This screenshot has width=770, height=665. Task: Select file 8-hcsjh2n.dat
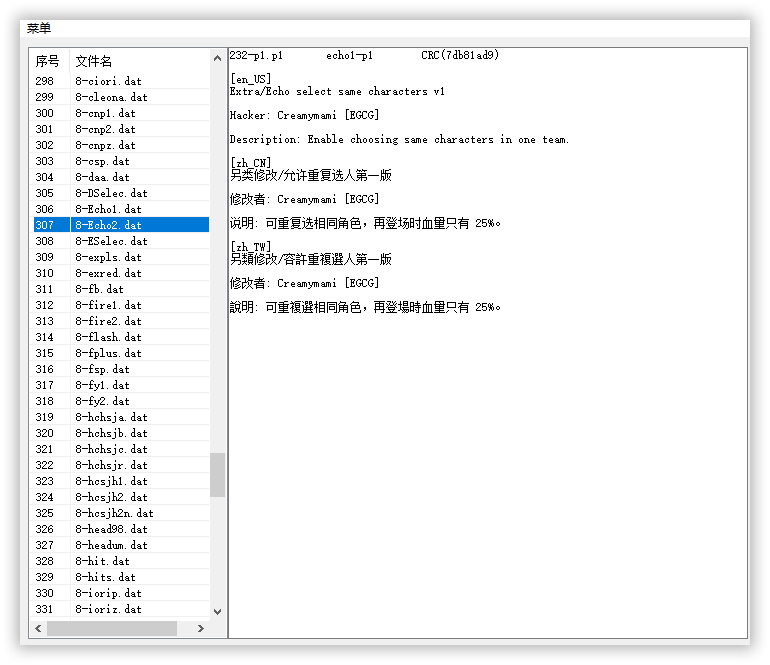point(114,513)
